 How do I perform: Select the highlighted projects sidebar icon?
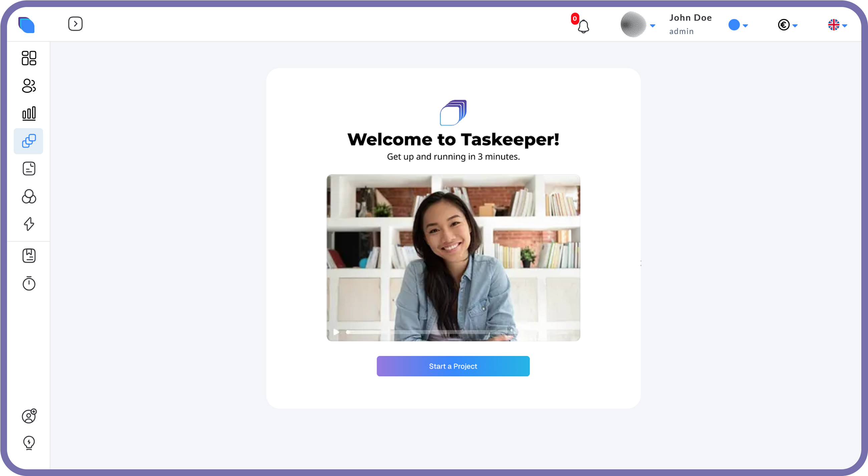click(x=29, y=141)
